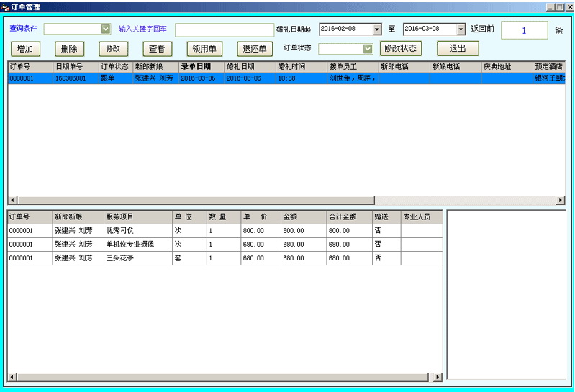Click 服务项目 column header in detail table
This screenshot has height=392, width=575.
138,217
